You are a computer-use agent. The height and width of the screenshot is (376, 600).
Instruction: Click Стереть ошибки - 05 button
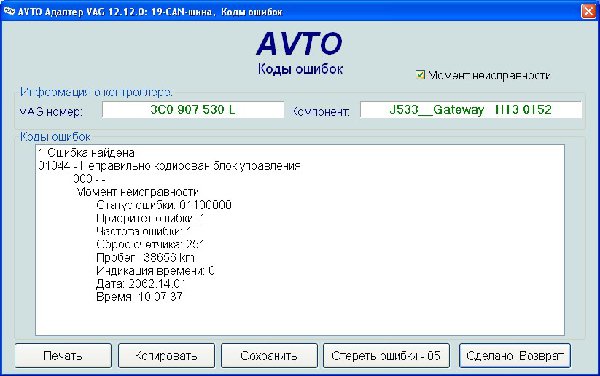[x=386, y=356]
